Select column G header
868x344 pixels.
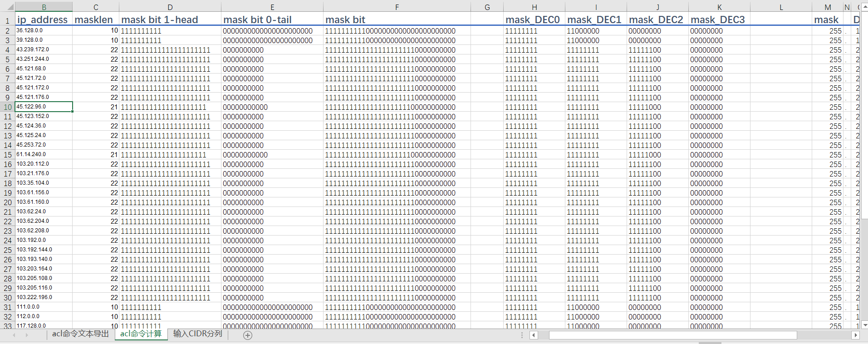[x=487, y=7]
